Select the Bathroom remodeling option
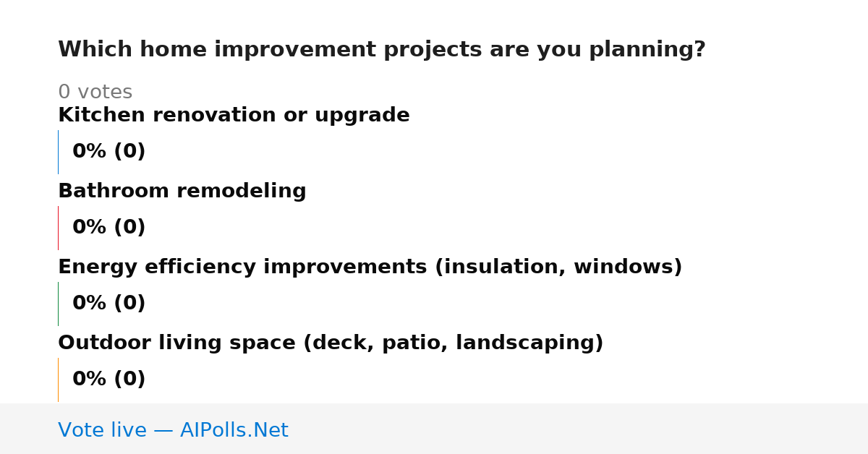The image size is (868, 454). pyautogui.click(x=182, y=192)
